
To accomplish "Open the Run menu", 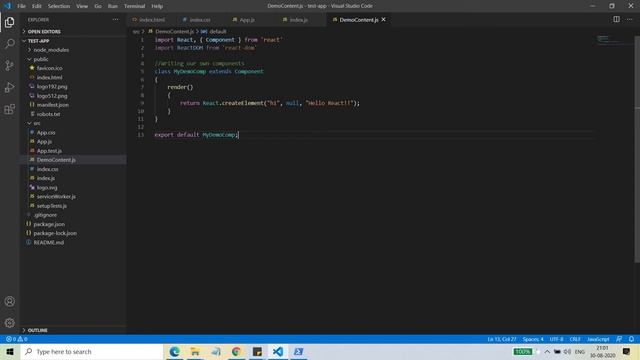I will click(x=113, y=6).
